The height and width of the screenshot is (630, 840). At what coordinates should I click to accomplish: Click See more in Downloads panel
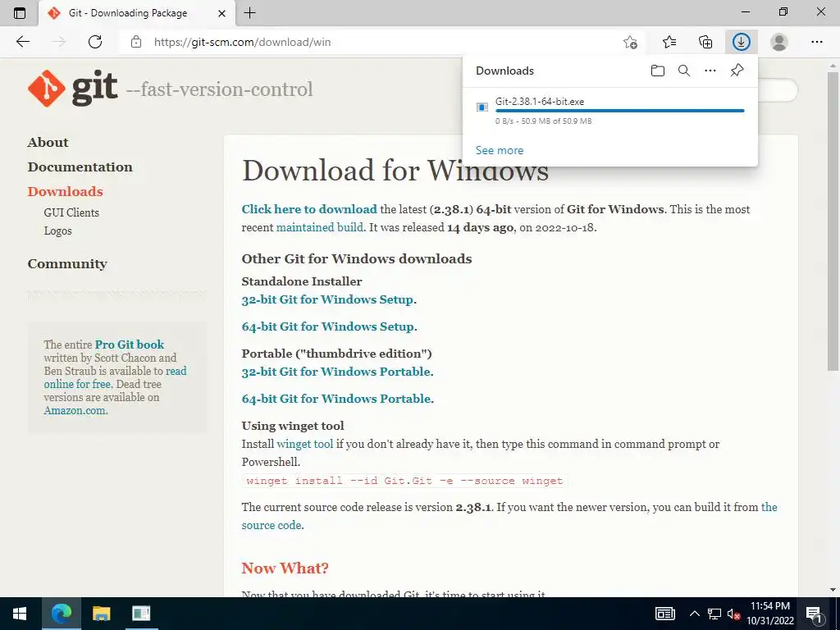coord(500,151)
